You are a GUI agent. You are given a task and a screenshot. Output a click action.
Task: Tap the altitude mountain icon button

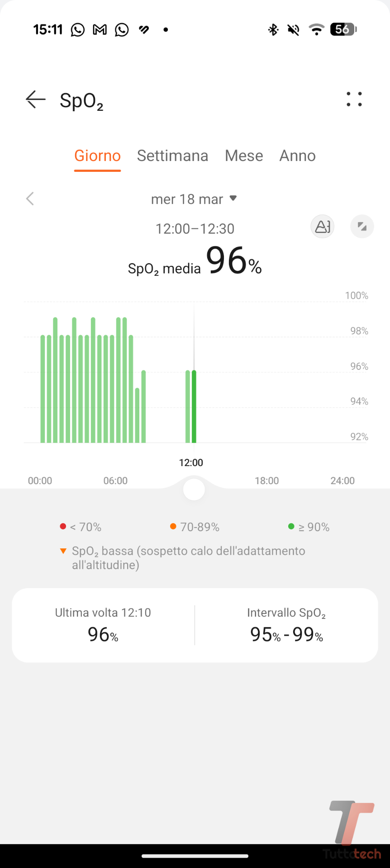click(x=322, y=226)
